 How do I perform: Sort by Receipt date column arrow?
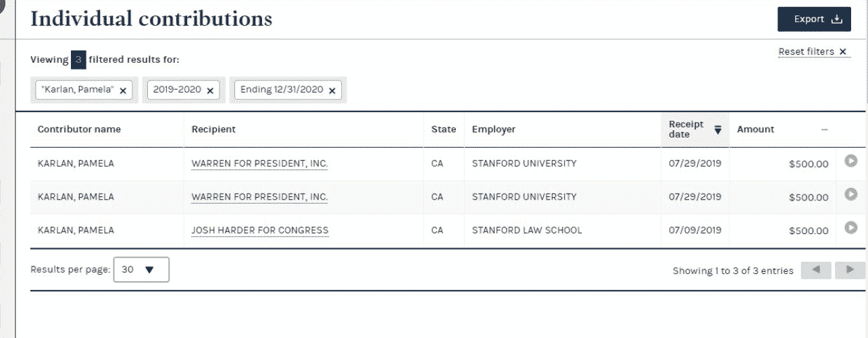coord(718,130)
